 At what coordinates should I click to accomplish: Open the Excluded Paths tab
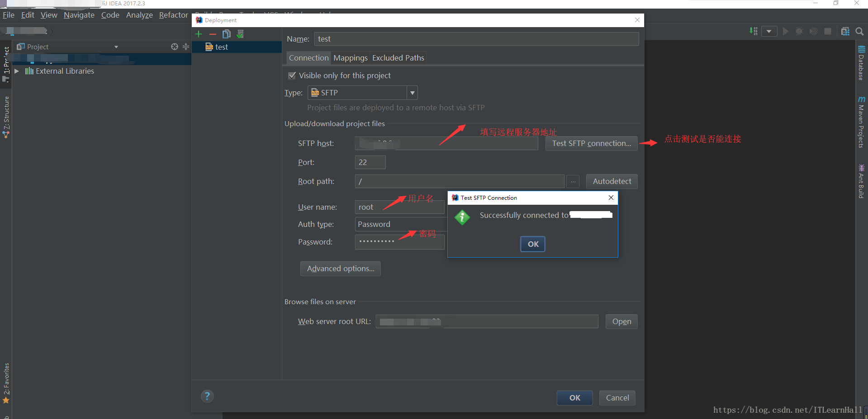(x=398, y=58)
